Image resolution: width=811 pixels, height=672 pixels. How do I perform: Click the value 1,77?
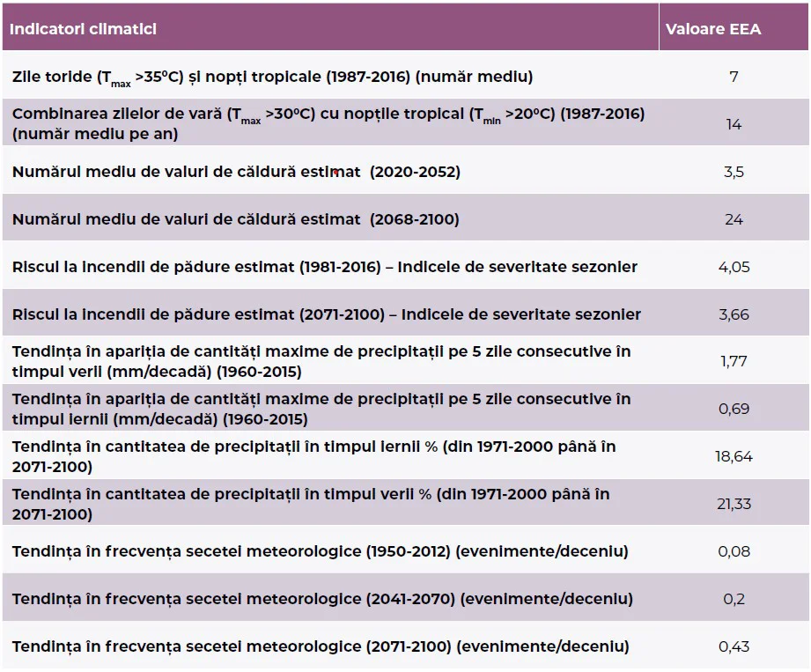click(734, 361)
